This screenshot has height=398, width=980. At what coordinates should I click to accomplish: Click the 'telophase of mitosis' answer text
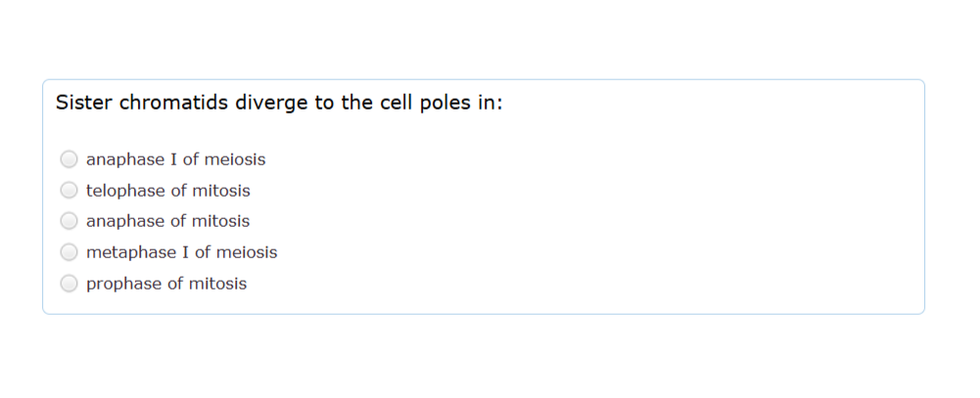[x=168, y=191]
